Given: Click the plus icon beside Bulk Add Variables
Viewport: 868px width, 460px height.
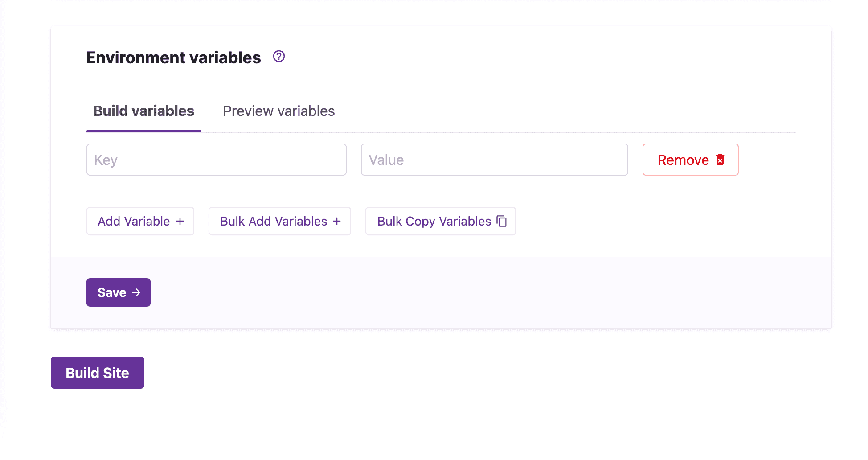Looking at the screenshot, I should [337, 221].
